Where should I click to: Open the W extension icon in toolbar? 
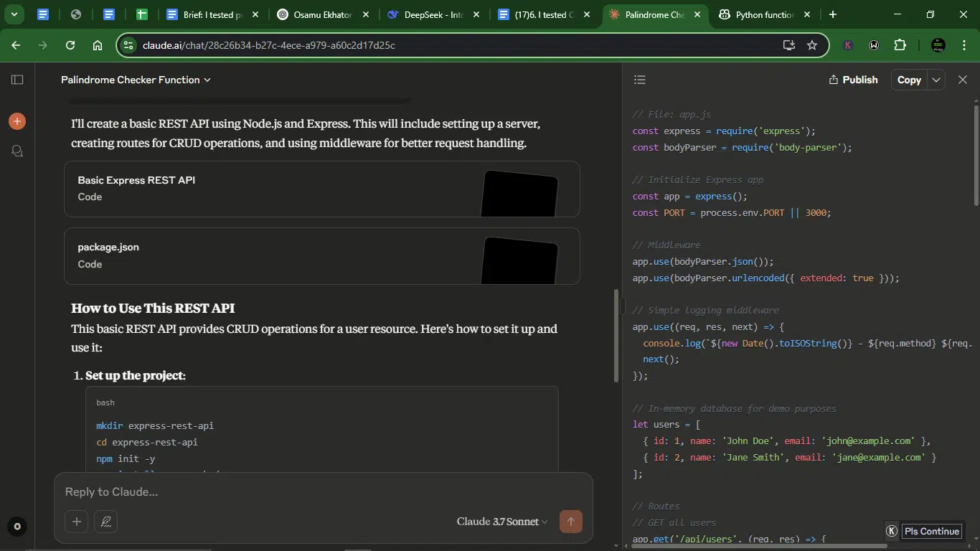pos(874,45)
